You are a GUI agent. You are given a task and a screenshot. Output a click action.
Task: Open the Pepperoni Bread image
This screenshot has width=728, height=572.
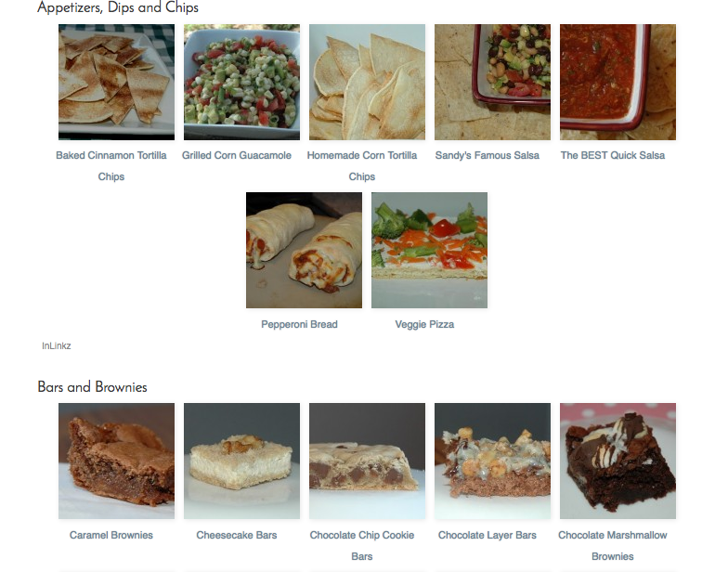pyautogui.click(x=305, y=251)
